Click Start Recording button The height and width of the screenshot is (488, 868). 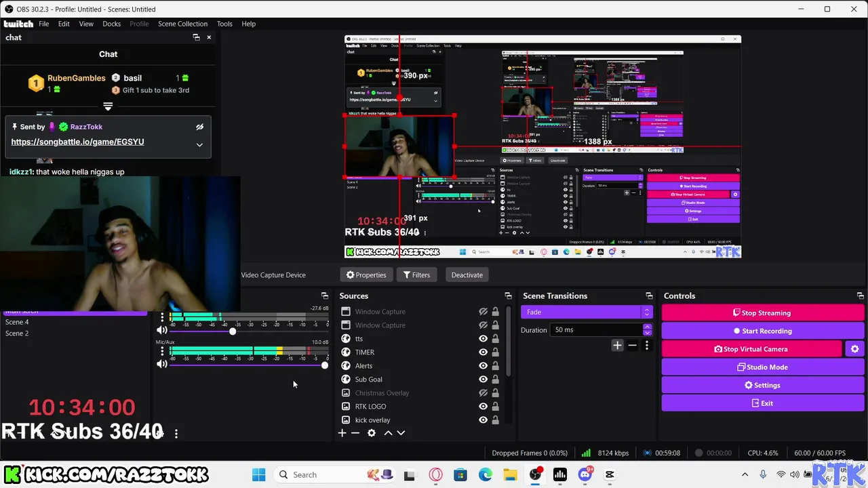point(762,331)
